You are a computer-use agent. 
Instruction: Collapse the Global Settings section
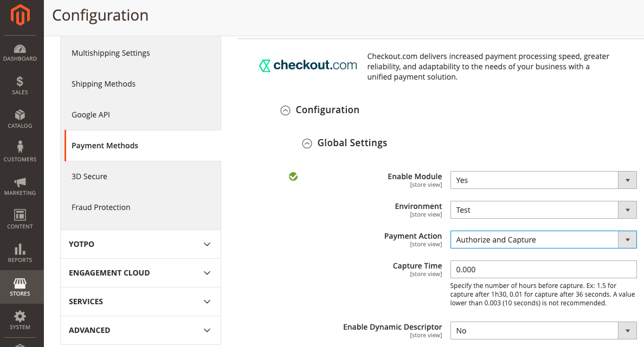coord(307,143)
